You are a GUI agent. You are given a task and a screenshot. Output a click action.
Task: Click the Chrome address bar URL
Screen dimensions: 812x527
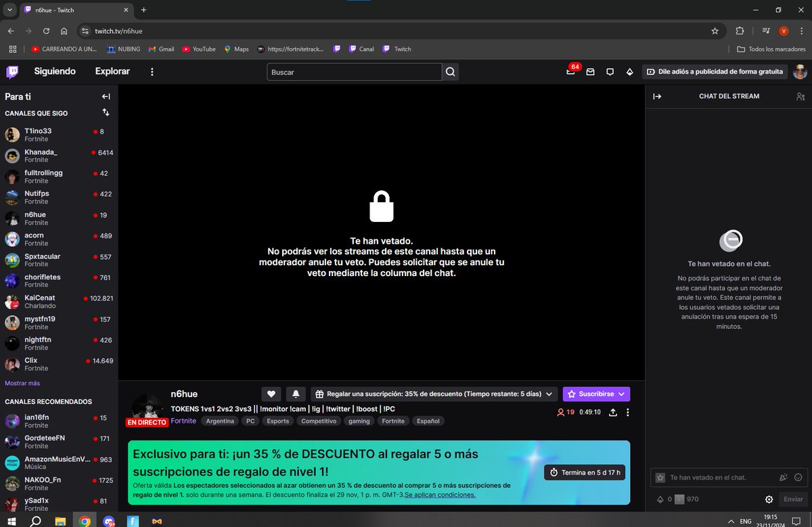pos(118,31)
